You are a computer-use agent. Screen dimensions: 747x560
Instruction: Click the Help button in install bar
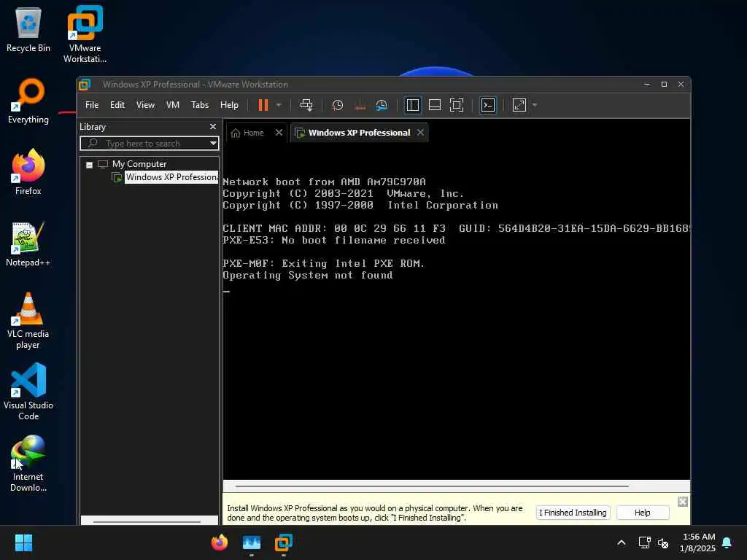[642, 513]
